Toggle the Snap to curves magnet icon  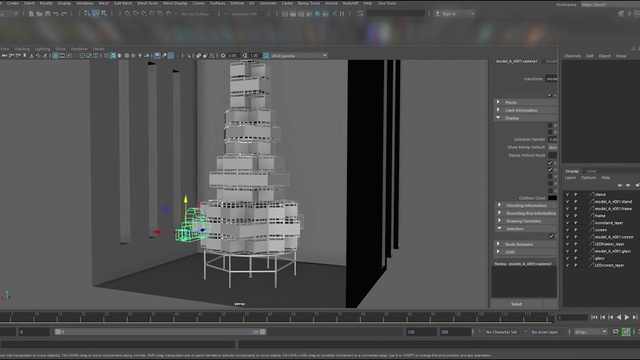[136, 14]
